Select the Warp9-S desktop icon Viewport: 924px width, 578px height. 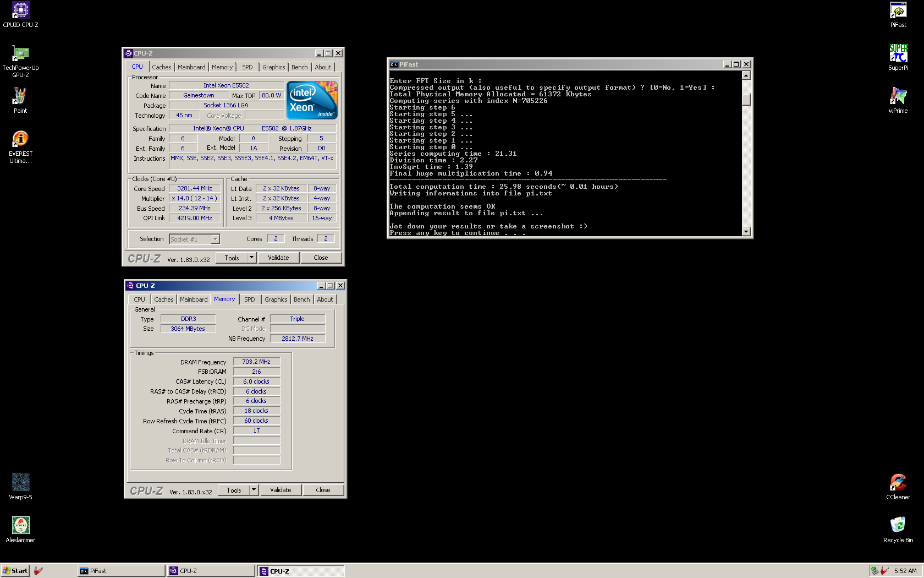coord(20,487)
